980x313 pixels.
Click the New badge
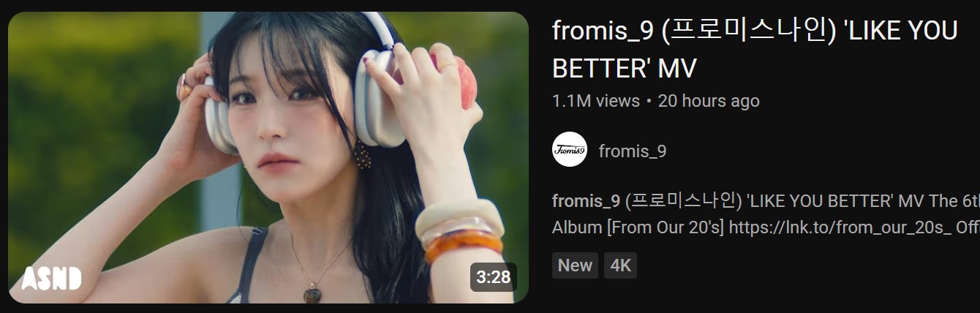coord(575,265)
